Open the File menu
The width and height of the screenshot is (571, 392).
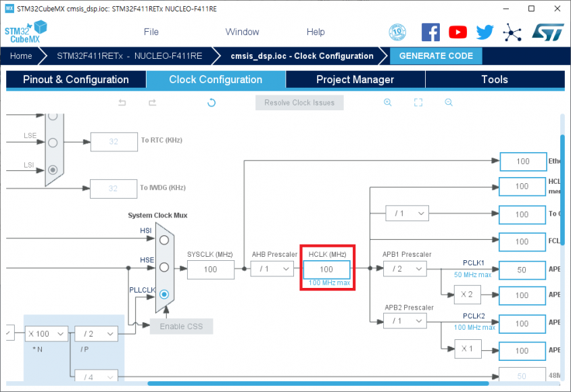[x=151, y=32]
